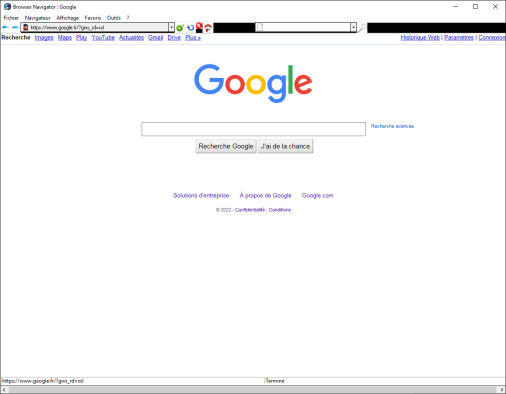The width and height of the screenshot is (506, 394).
Task: Click inside the address bar URL field
Action: (99, 27)
